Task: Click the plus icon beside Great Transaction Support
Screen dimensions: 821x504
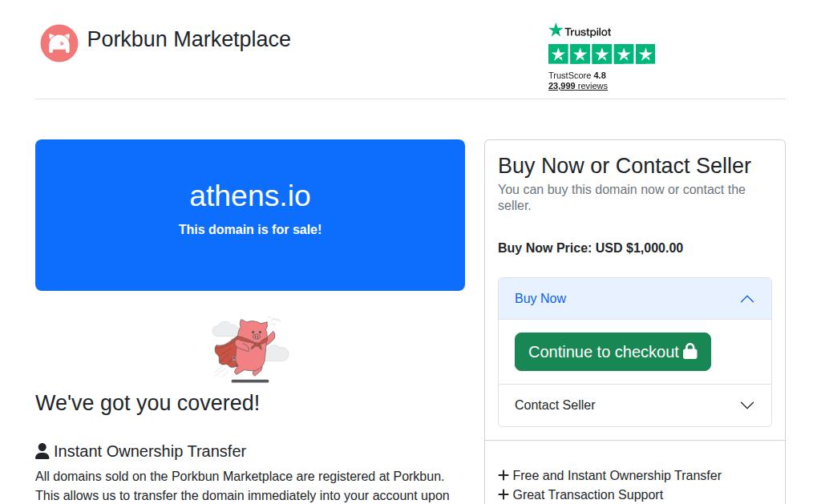Action: point(504,494)
